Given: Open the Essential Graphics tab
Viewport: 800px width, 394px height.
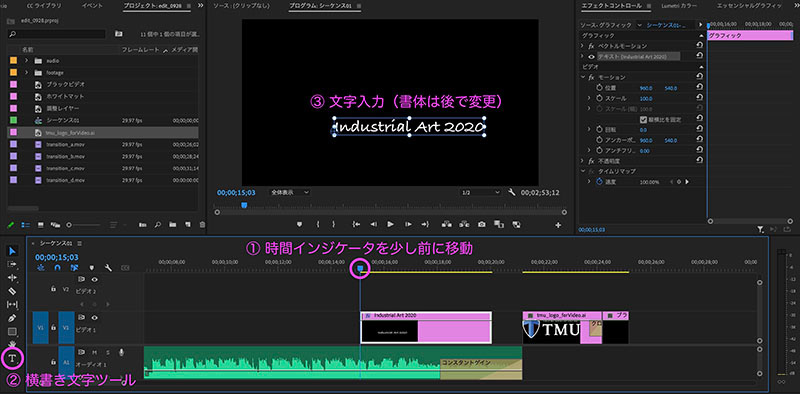Looking at the screenshot, I should click(749, 6).
